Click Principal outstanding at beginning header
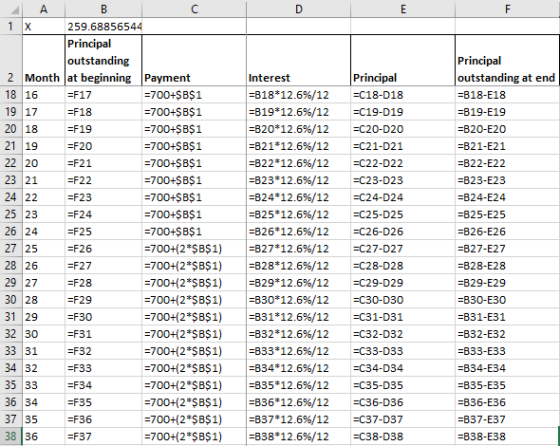Viewport: 560px width, 446px height. 104,60
